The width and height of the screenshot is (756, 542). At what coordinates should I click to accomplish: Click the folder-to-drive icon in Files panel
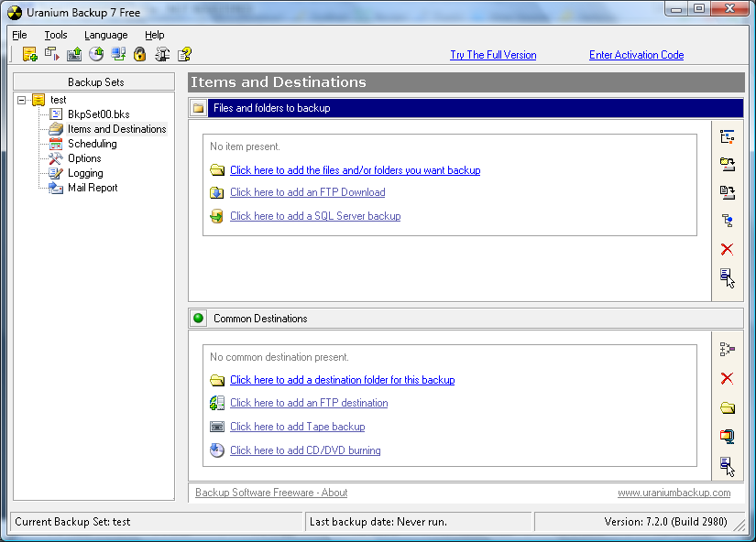point(727,165)
